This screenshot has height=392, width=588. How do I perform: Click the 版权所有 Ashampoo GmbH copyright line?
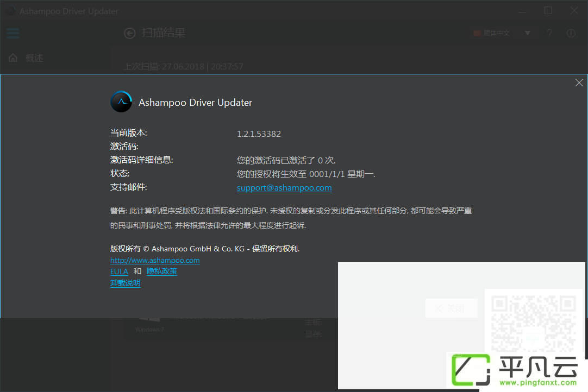pos(205,249)
